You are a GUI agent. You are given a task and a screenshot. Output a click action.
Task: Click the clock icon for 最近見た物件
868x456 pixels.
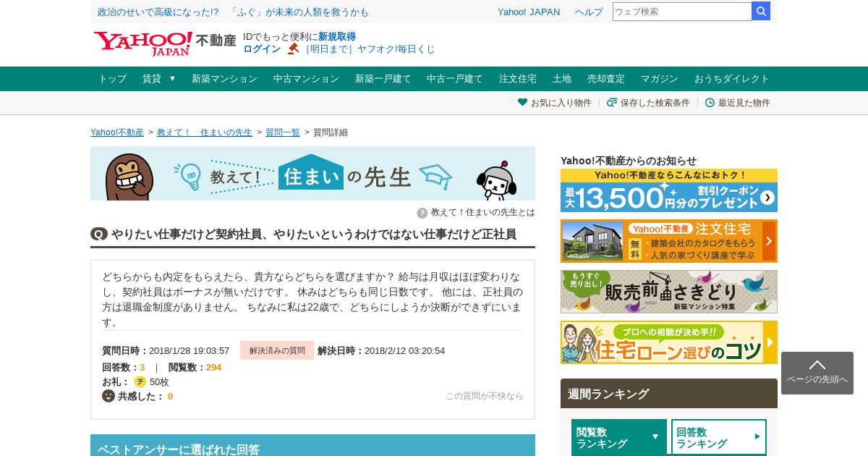(x=710, y=103)
